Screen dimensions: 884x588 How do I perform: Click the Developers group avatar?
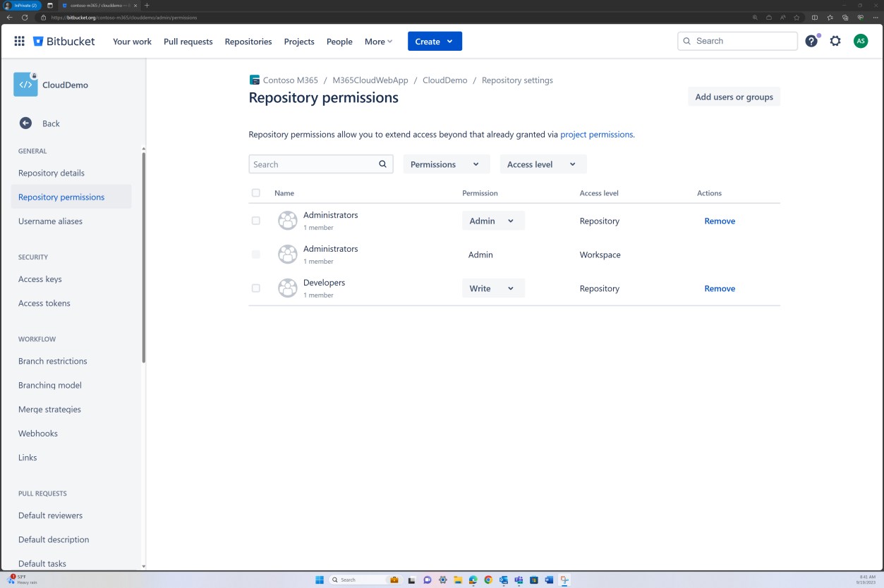[287, 288]
